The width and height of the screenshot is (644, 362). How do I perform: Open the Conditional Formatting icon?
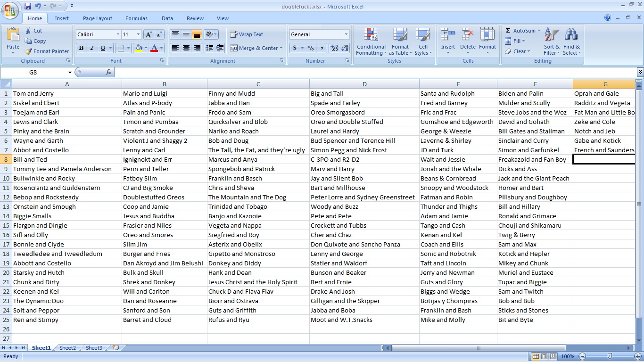tap(371, 35)
